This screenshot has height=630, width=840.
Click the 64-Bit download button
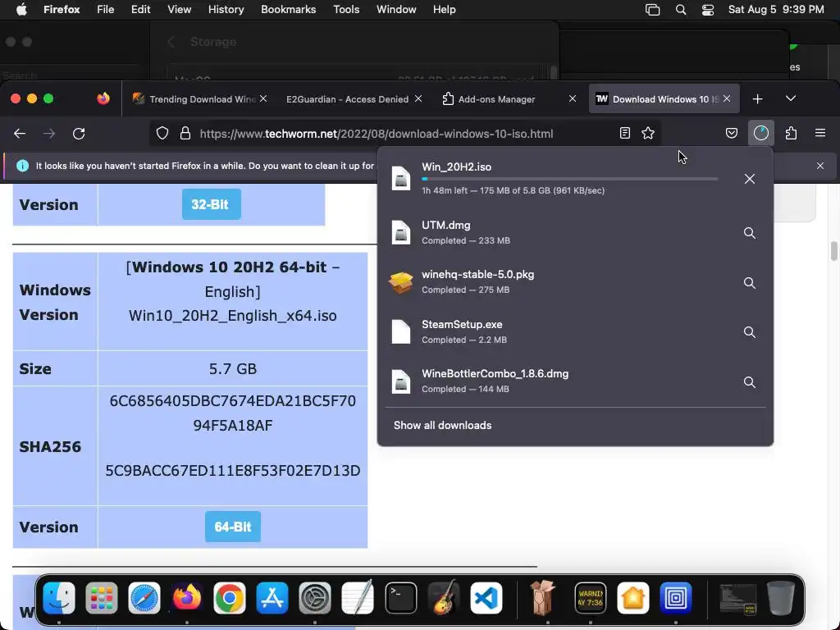232,527
